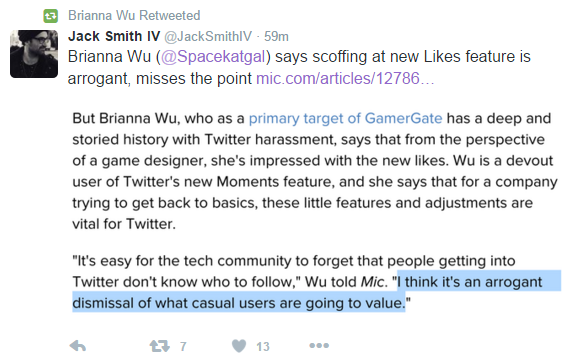Click the "Brianna Wu Retweeted" label
This screenshot has width=583, height=364.
coord(134,16)
